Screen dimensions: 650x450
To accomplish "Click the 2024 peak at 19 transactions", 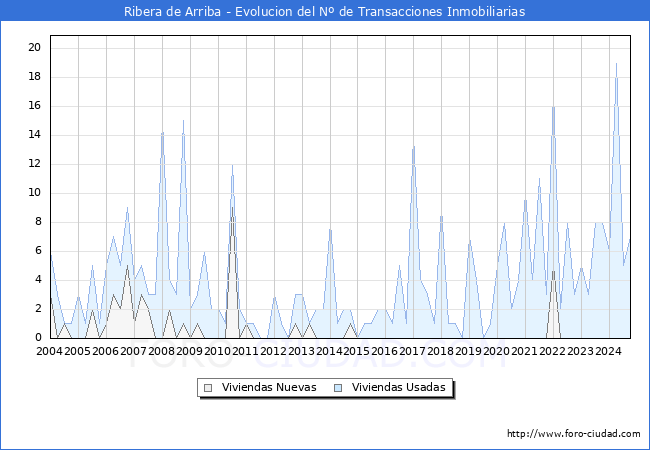I will click(x=616, y=63).
